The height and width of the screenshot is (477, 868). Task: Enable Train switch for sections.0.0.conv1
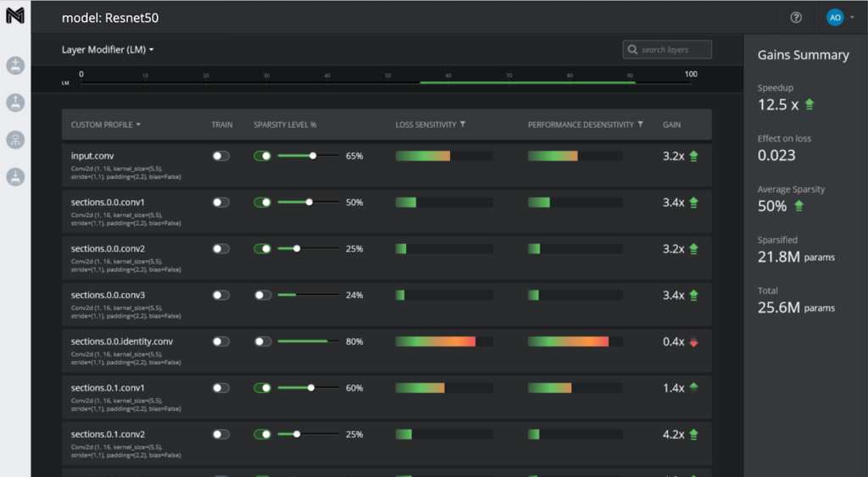(x=221, y=202)
